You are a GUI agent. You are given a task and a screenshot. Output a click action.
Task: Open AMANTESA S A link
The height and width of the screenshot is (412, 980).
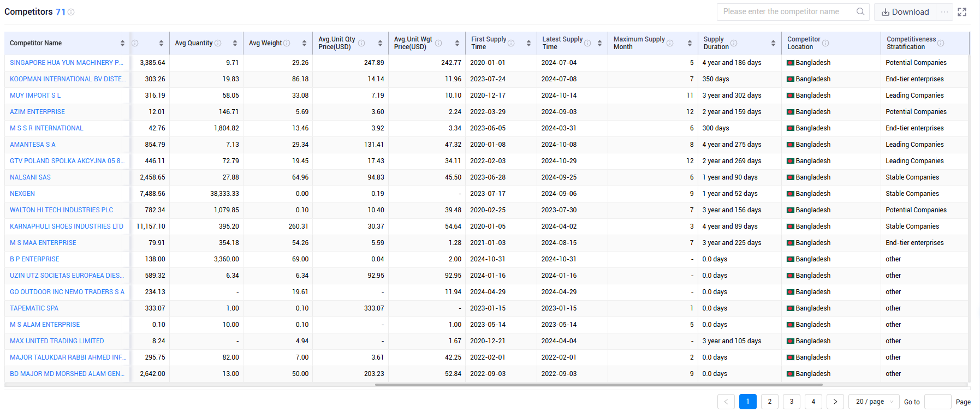click(33, 145)
